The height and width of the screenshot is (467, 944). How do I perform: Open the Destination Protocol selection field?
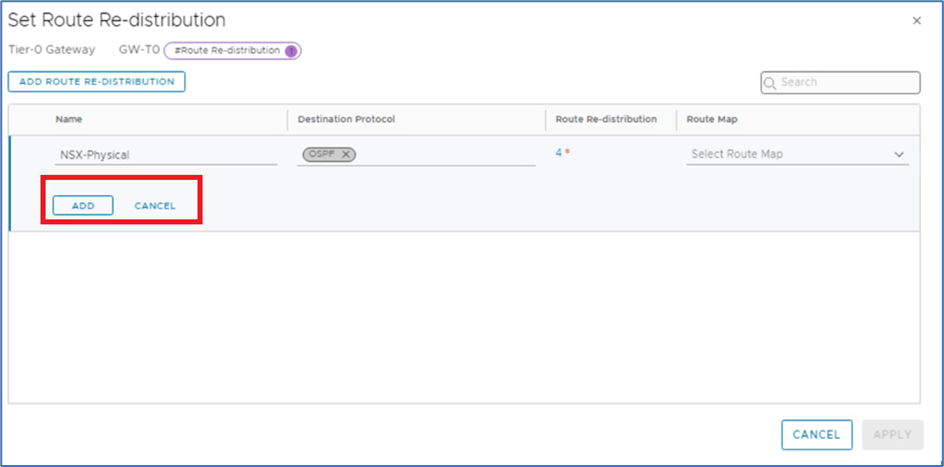click(450, 155)
